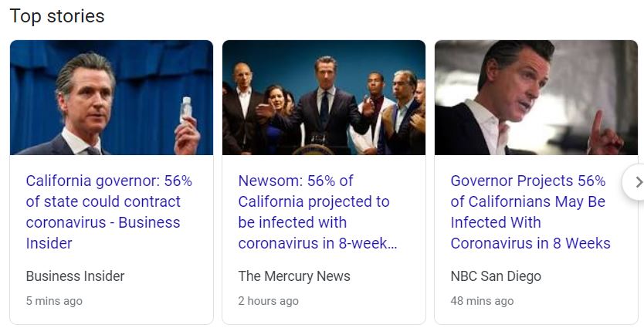This screenshot has height=328, width=644.
Task: Click the thumbnail of governor pointing a finger
Action: point(536,98)
